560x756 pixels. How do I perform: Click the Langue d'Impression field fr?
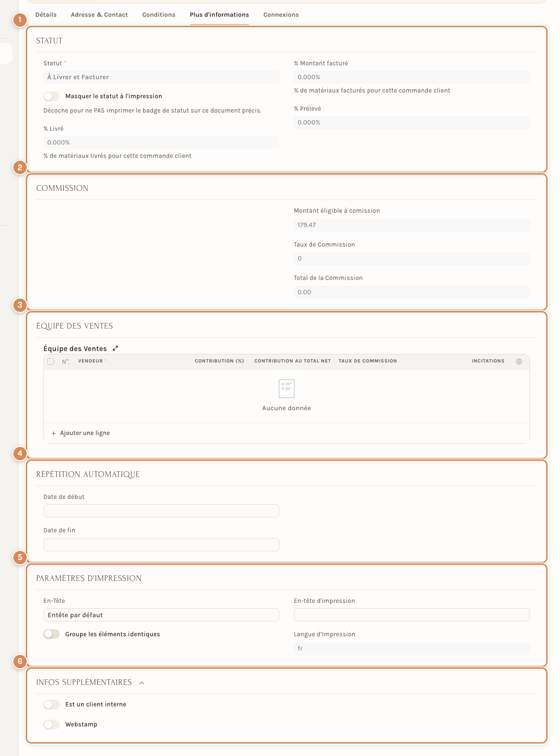pos(412,649)
